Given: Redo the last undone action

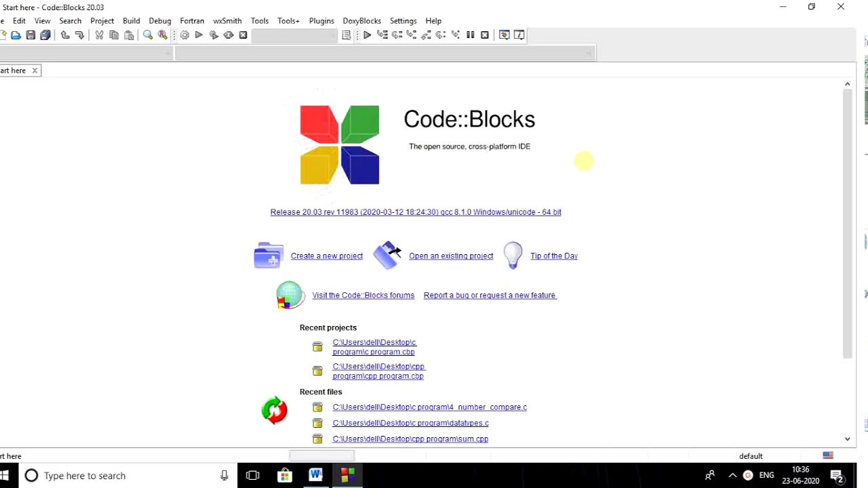Looking at the screenshot, I should click(x=79, y=35).
